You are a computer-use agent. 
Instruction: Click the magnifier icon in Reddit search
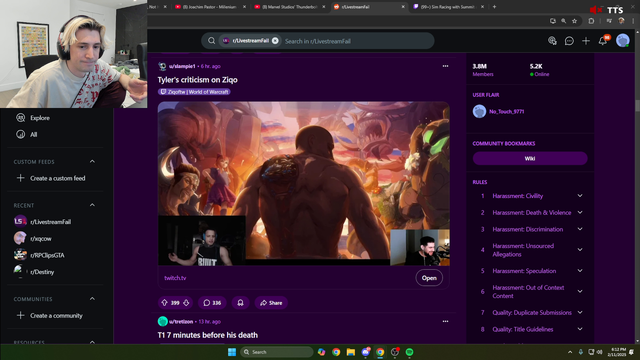(x=211, y=41)
